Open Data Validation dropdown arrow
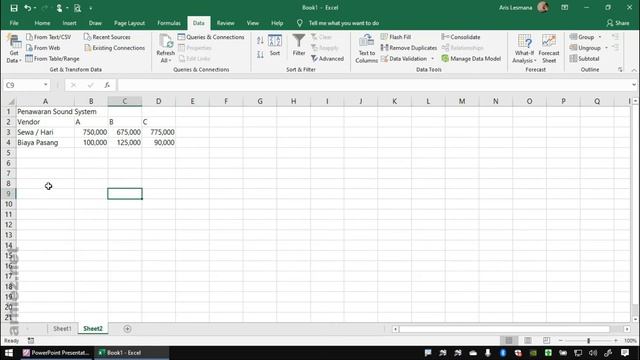This screenshot has height=360, width=640. click(433, 59)
